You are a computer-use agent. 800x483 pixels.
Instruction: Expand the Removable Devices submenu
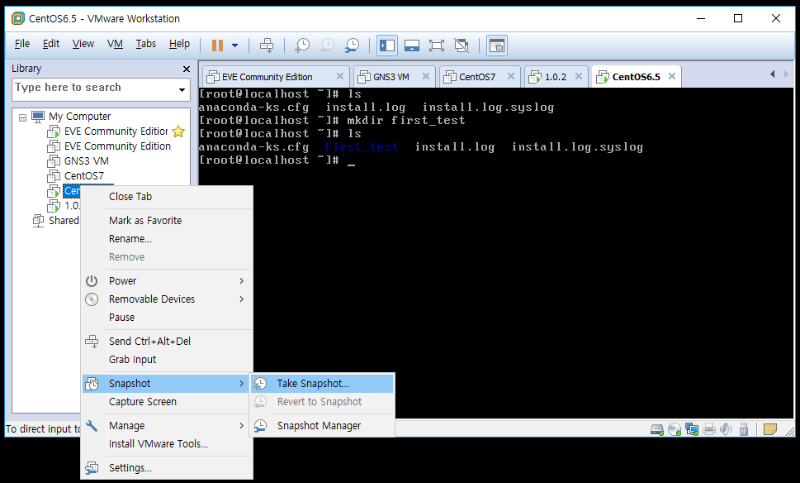click(167, 299)
